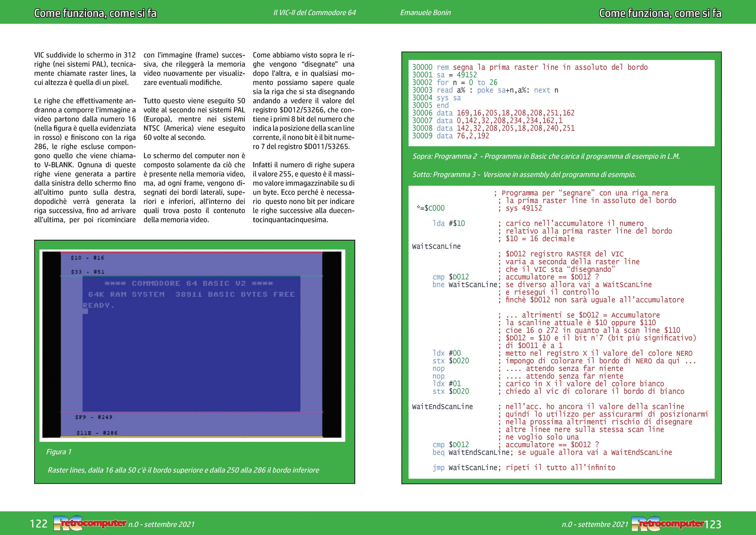Click the page number "122"
This screenshot has width=756, height=535.
pyautogui.click(x=39, y=524)
